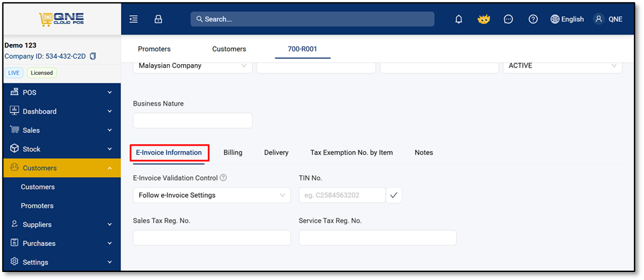
Task: Expand the Suppliers menu chevron
Action: (x=110, y=225)
